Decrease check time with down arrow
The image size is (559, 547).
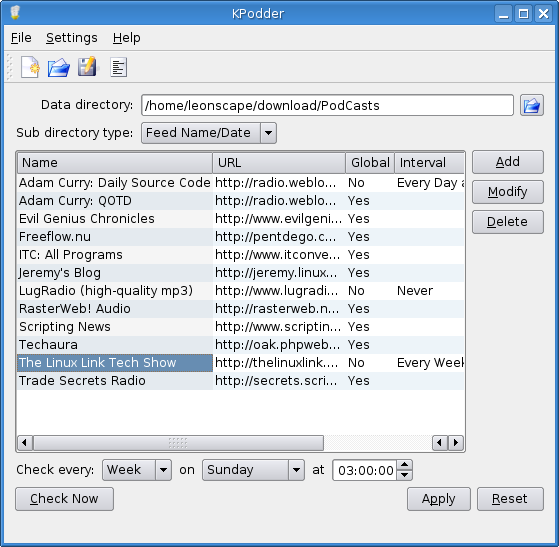click(x=405, y=475)
